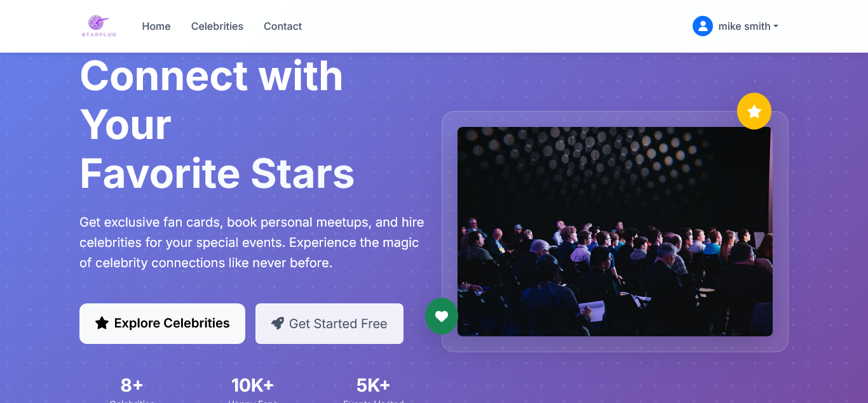The height and width of the screenshot is (403, 868).
Task: Click the yellow star badge
Action: pyautogui.click(x=754, y=112)
